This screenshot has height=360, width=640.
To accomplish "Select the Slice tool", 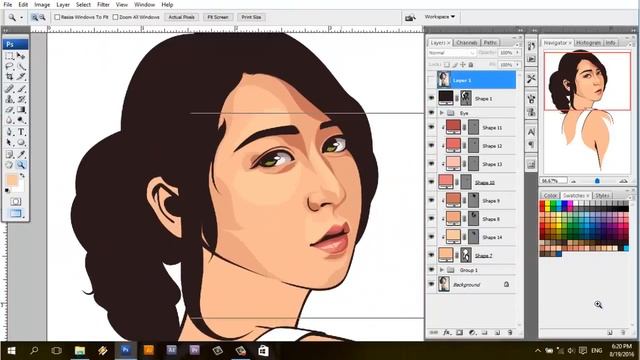I will pyautogui.click(x=21, y=77).
